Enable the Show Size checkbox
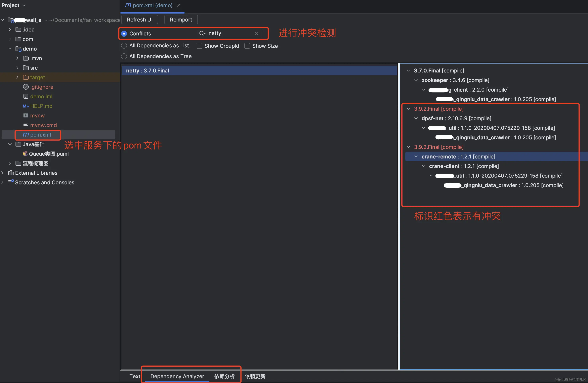588x383 pixels. 247,46
